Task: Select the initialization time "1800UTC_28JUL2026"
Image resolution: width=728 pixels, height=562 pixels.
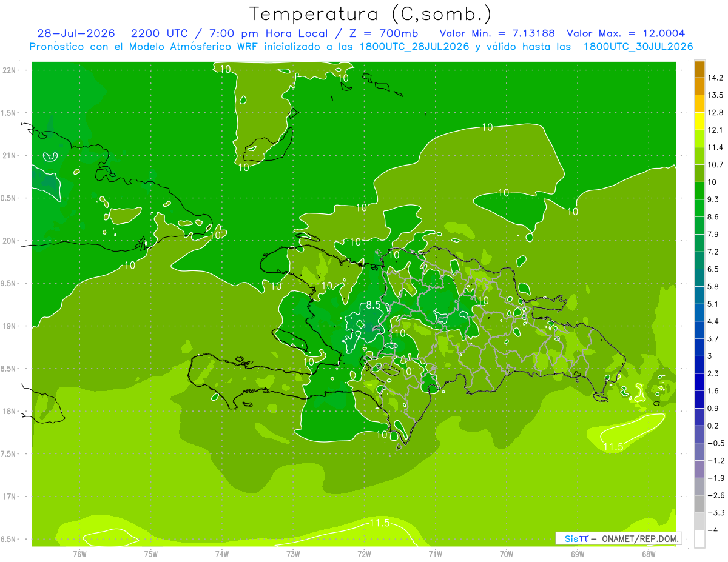Action: click(x=415, y=47)
